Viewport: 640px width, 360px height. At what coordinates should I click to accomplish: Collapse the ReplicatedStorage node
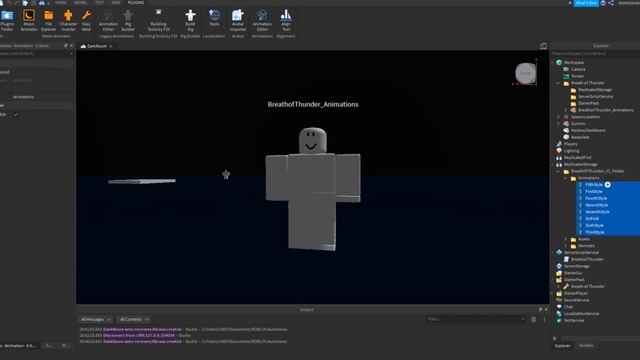[x=552, y=164]
